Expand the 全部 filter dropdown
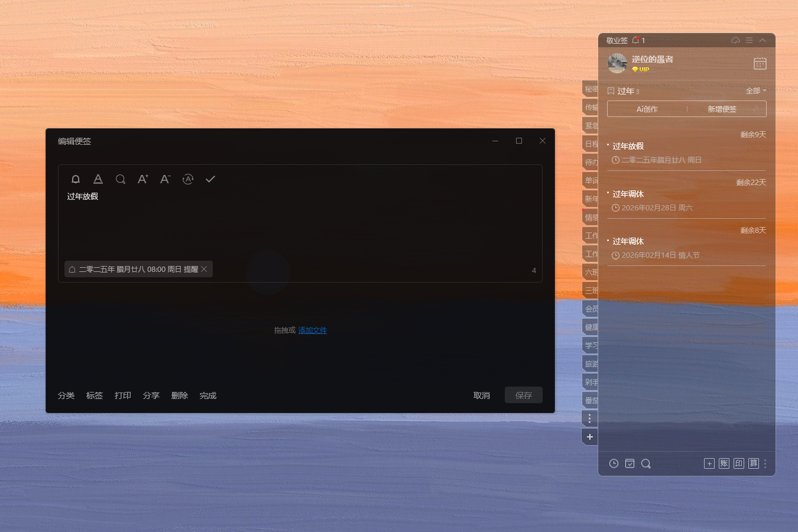This screenshot has width=798, height=532. 756,91
